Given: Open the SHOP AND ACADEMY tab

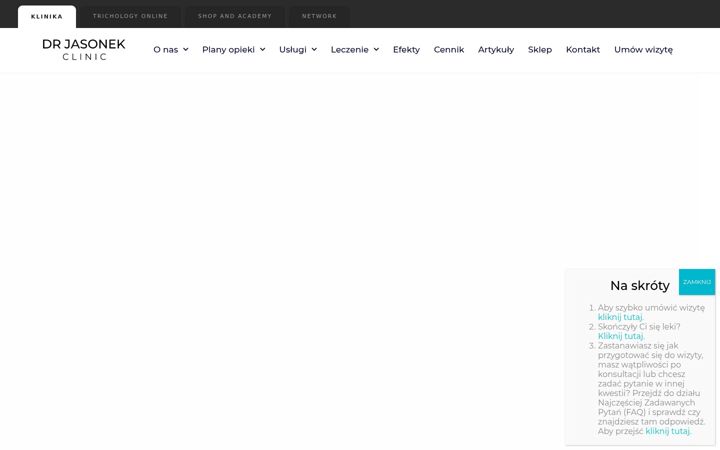Looking at the screenshot, I should pos(235,16).
